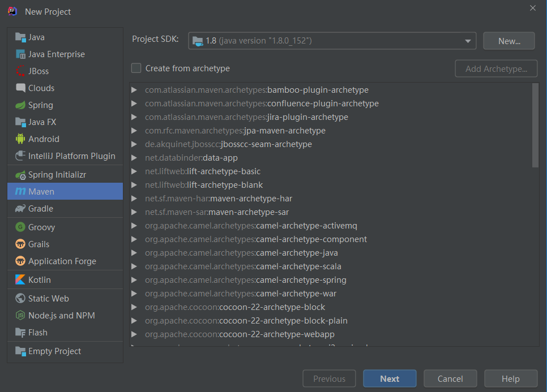547x392 pixels.
Task: Click the JBoss red dotted icon
Action: [20, 71]
